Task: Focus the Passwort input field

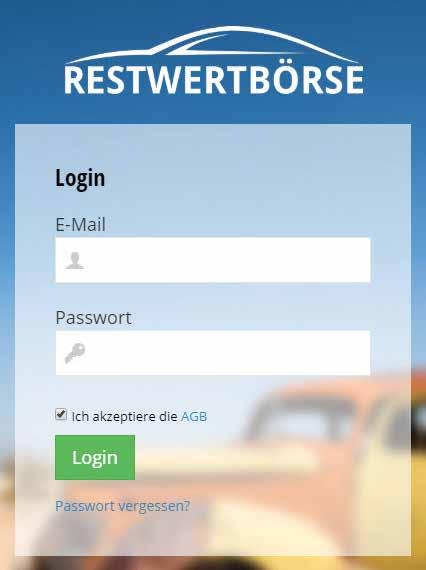Action: pos(213,353)
